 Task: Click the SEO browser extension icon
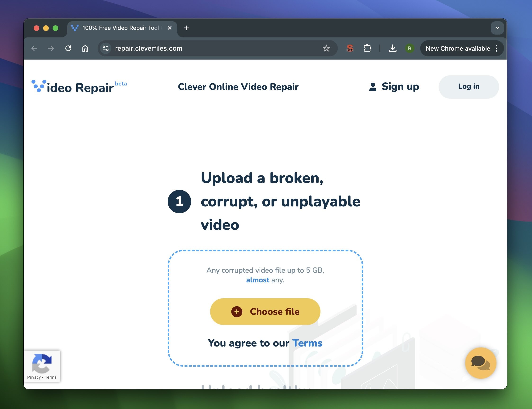click(349, 48)
